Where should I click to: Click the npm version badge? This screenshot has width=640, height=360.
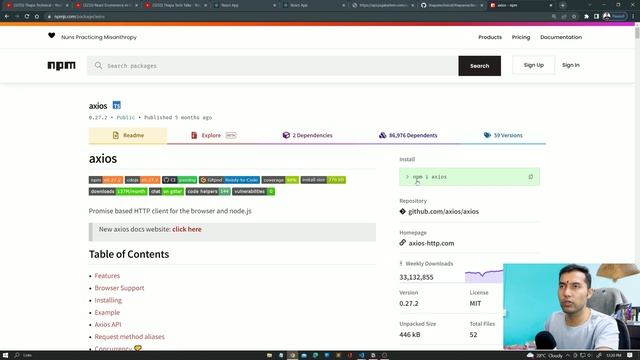click(106, 180)
